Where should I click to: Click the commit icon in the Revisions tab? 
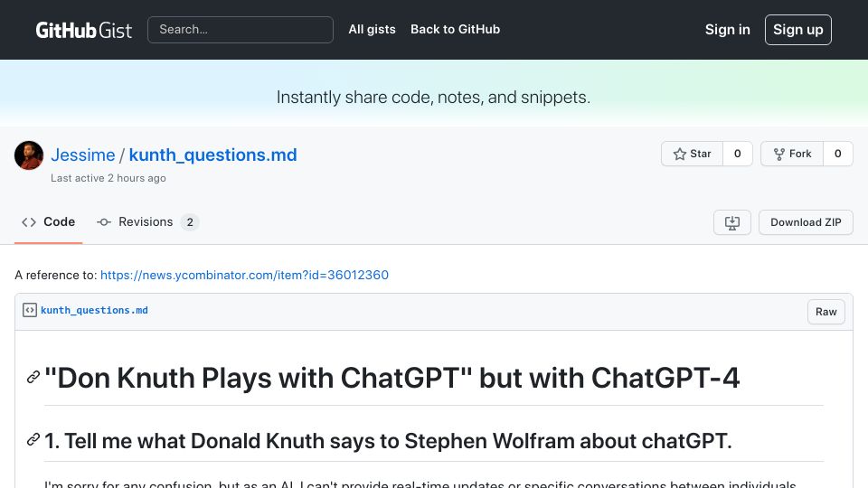pos(103,222)
